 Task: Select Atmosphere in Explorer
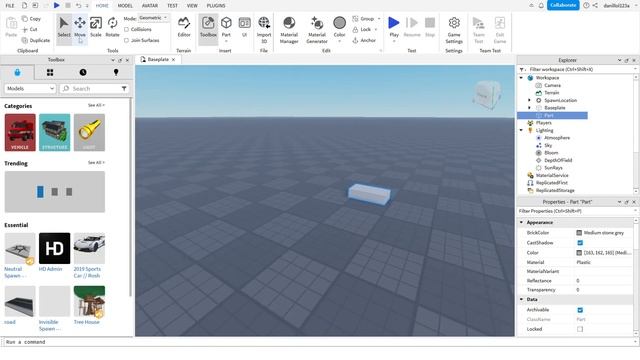point(557,138)
